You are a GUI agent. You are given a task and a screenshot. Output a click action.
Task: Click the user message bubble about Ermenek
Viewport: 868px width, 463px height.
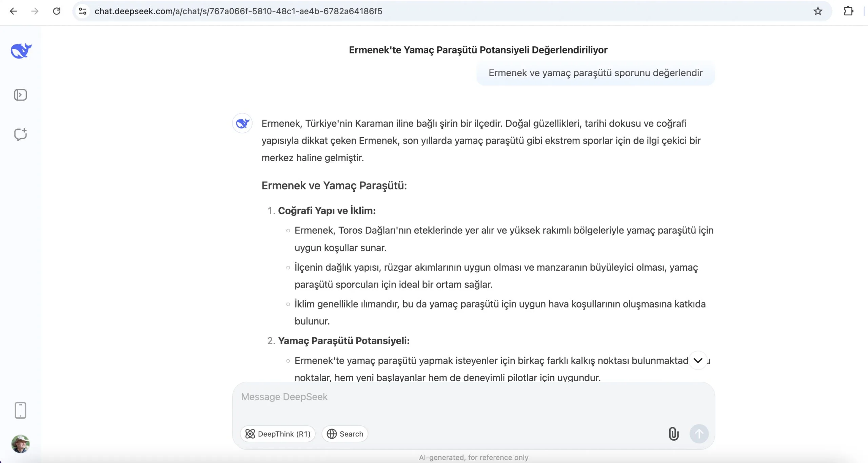(x=595, y=73)
